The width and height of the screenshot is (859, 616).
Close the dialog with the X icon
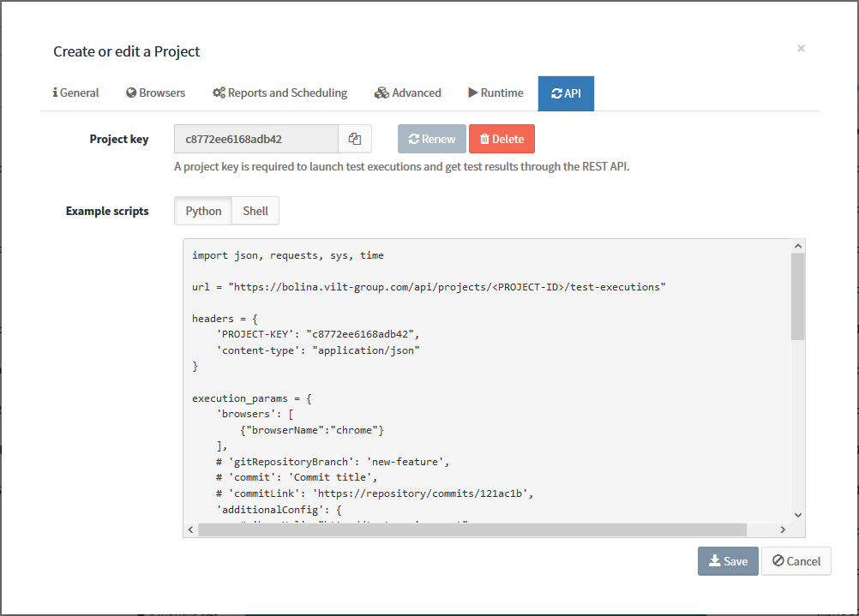point(801,48)
